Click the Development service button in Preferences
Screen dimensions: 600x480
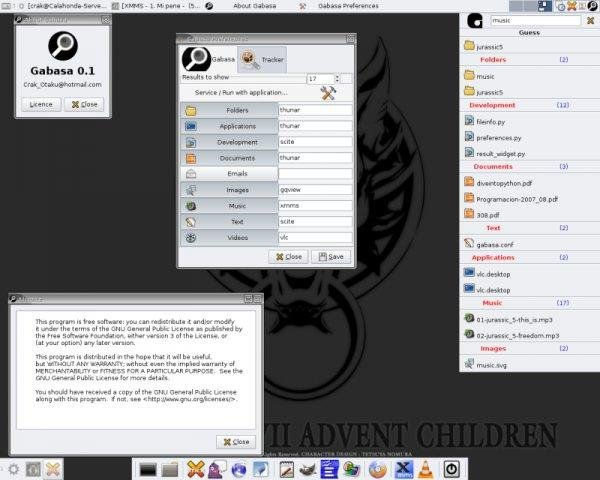coord(229,142)
